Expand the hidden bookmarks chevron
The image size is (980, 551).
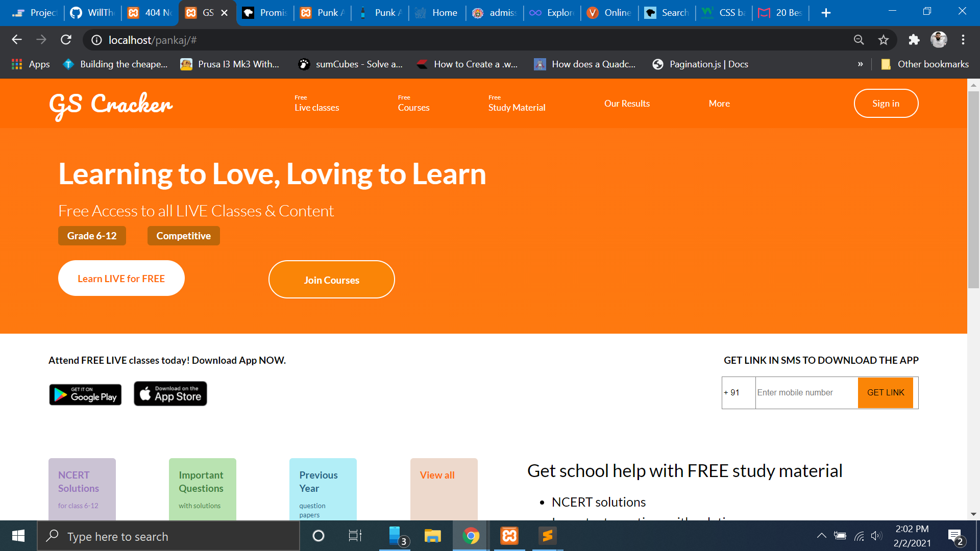(x=860, y=64)
